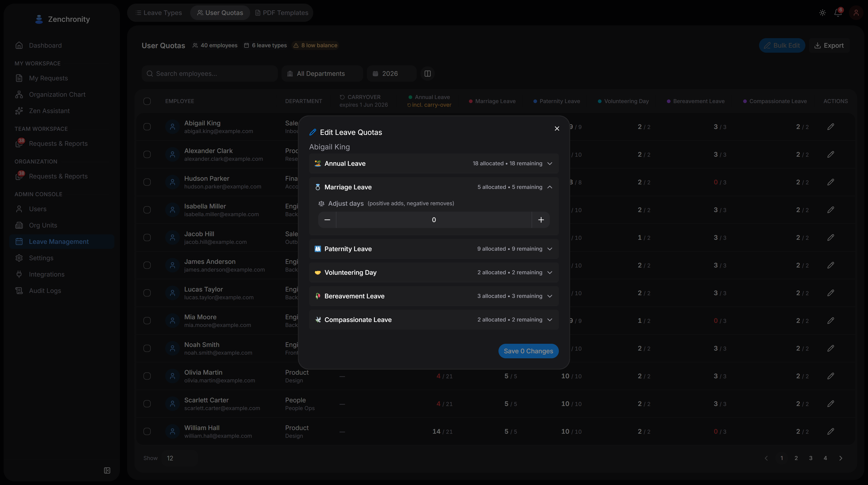Edit quotas pencil for Alexander Clark

831,154
